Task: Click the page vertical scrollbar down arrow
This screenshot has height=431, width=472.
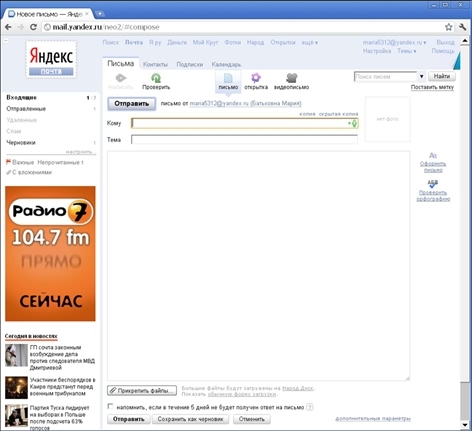Action: click(x=465, y=425)
